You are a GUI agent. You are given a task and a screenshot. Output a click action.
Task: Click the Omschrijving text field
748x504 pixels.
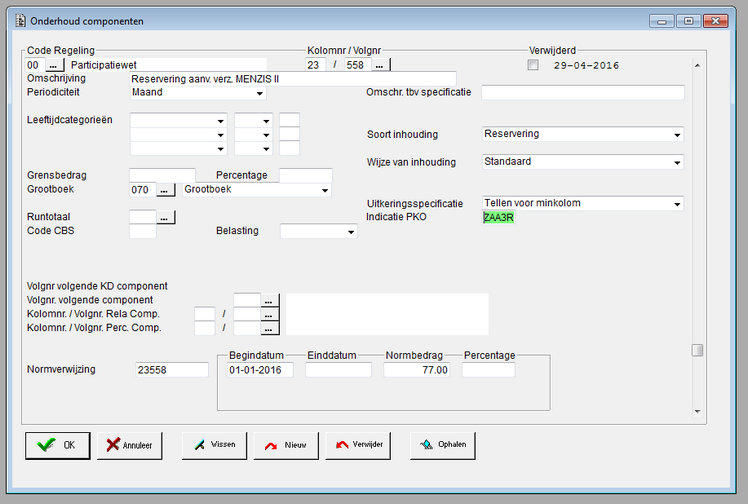point(293,79)
